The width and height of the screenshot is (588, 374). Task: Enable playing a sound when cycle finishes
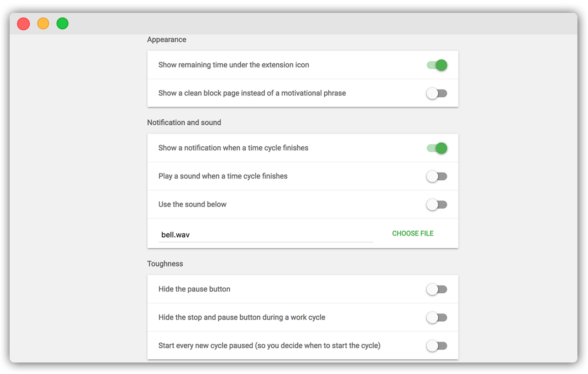click(436, 177)
